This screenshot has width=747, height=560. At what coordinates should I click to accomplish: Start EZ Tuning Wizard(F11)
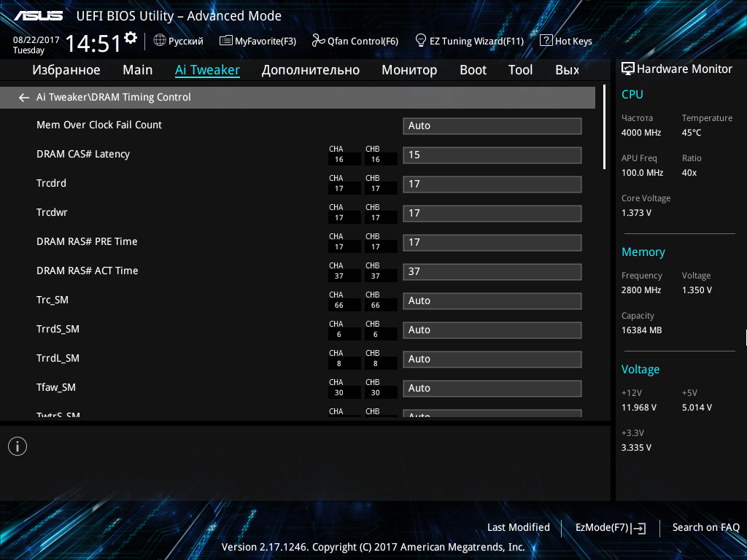click(470, 41)
